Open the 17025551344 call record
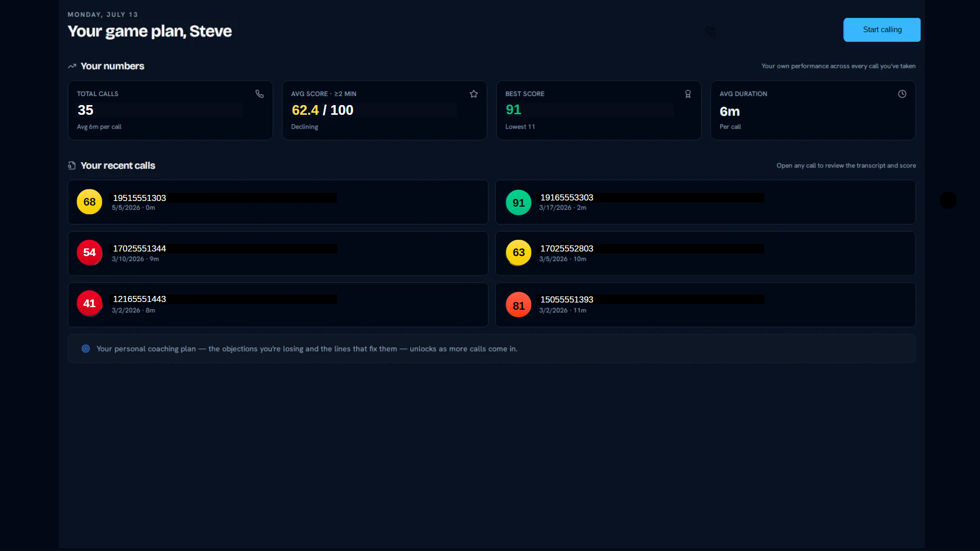Screen dimensions: 980x551 (278, 254)
